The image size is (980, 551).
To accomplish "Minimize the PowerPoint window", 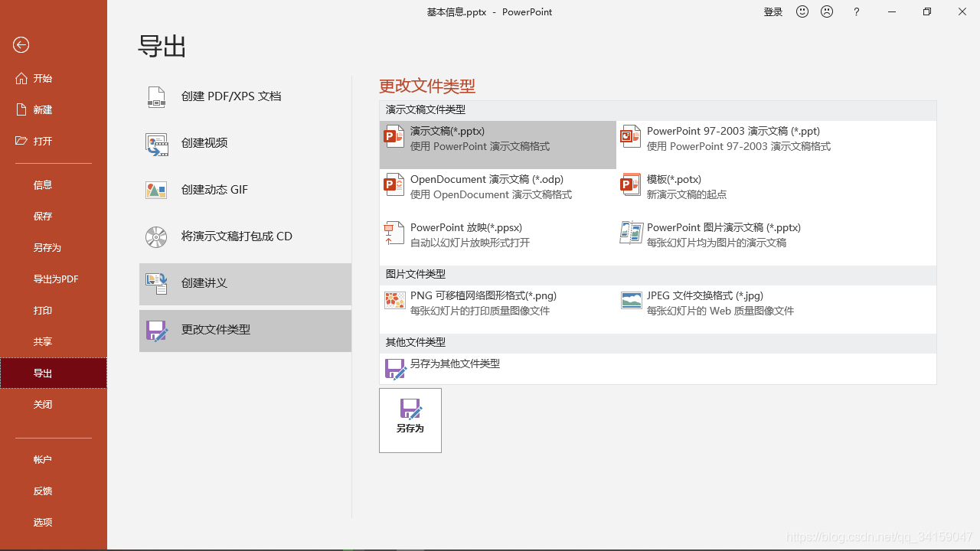I will (x=892, y=11).
